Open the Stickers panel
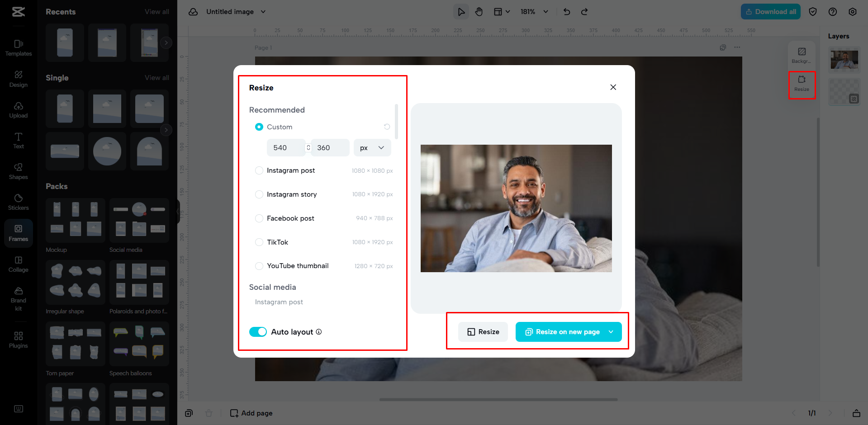 click(x=18, y=202)
